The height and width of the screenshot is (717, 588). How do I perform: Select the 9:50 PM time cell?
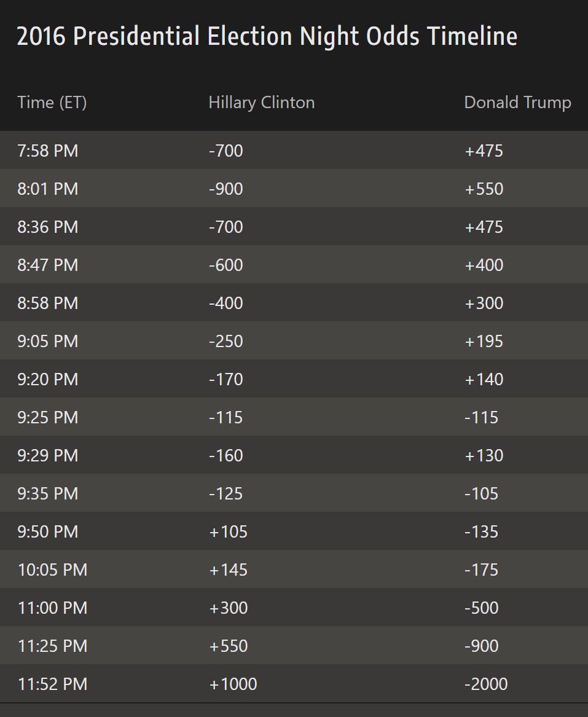click(48, 531)
